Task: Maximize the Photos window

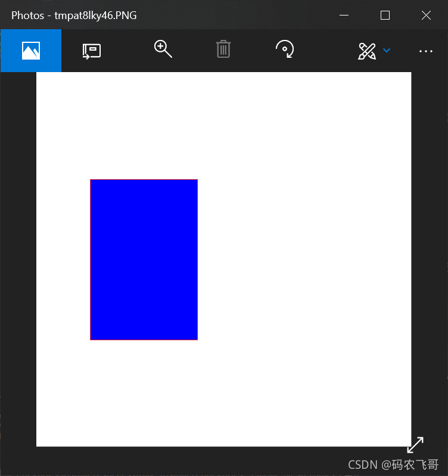Action: (x=385, y=15)
